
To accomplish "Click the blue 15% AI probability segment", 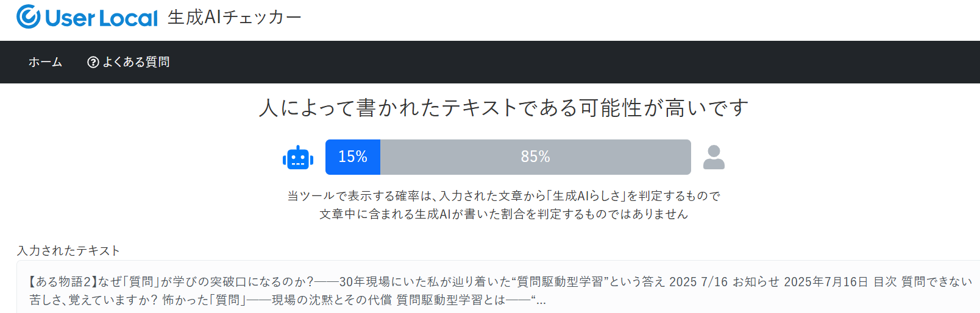I will tap(353, 157).
